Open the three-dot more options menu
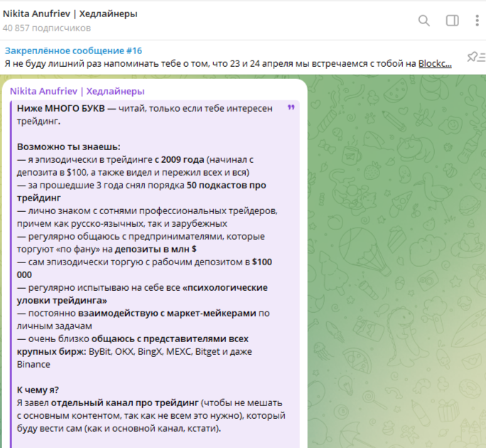The width and height of the screenshot is (486, 448). click(477, 21)
